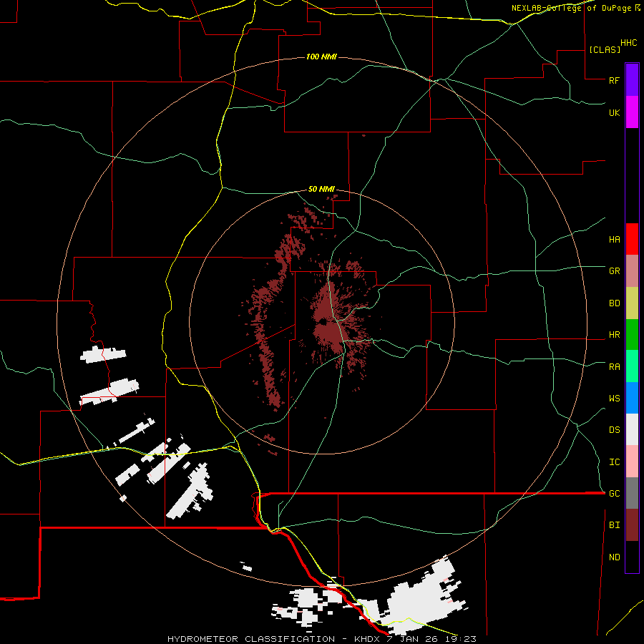Screen dimensions: 644x644
Task: Click the KHDX station identifier
Action: (x=369, y=639)
